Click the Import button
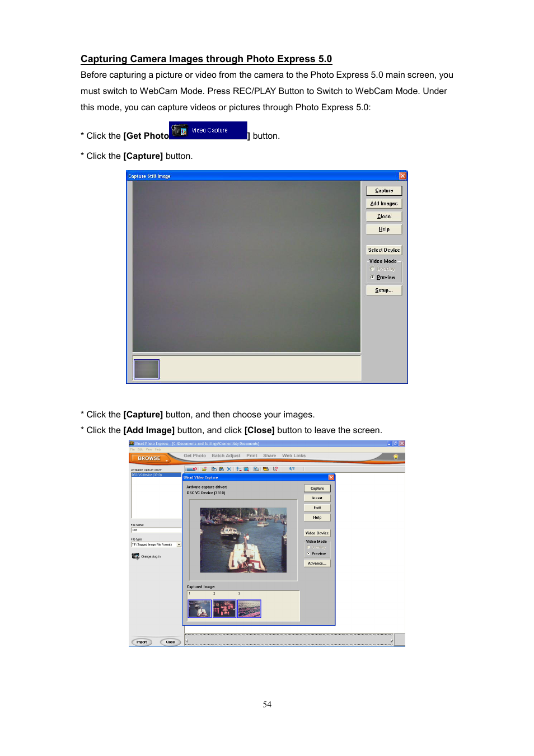 coord(142,642)
